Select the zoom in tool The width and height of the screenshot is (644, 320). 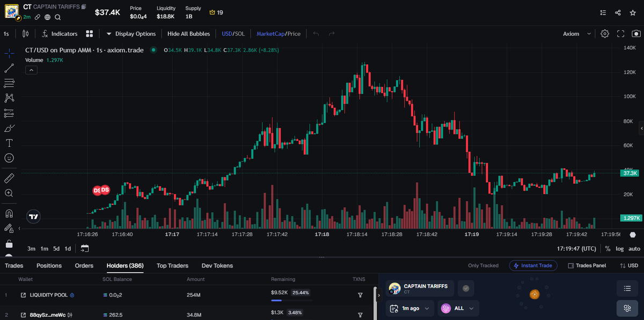click(x=9, y=193)
